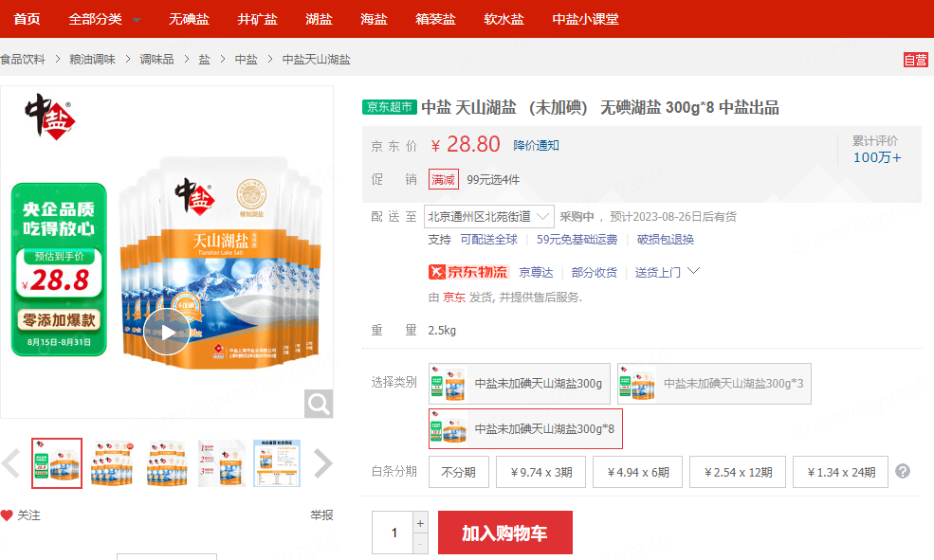Click the 2.5kg weight value
This screenshot has width=934, height=560.
pyautogui.click(x=442, y=331)
